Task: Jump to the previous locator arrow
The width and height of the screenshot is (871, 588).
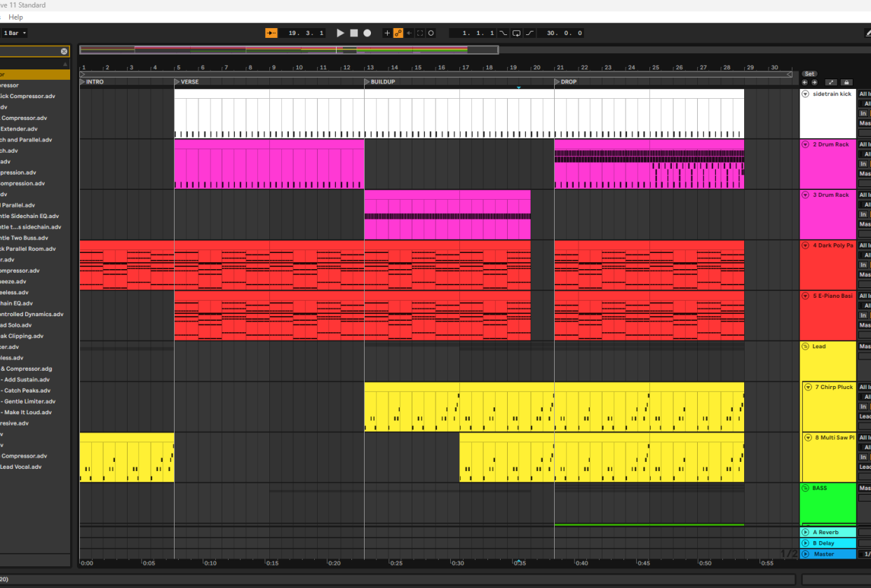Action: [805, 82]
